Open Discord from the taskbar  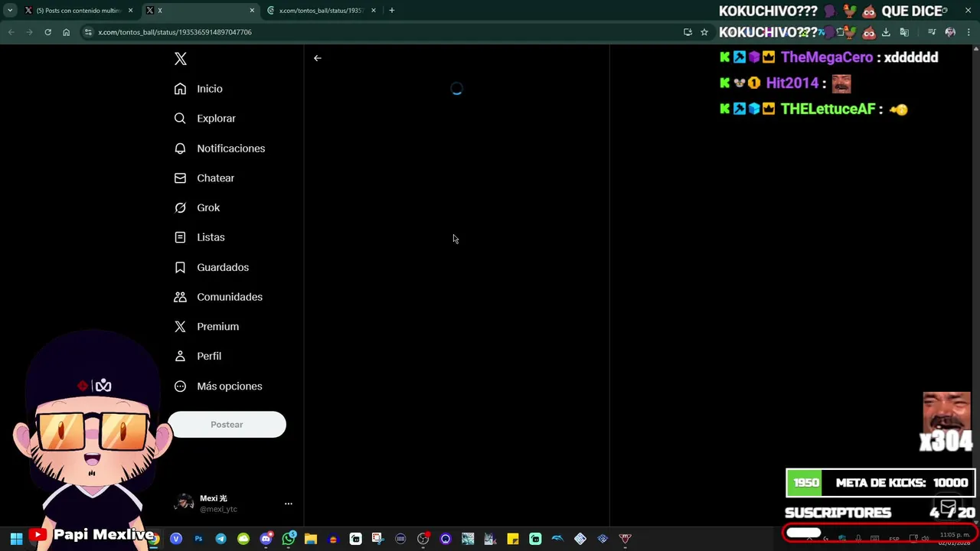point(266,539)
